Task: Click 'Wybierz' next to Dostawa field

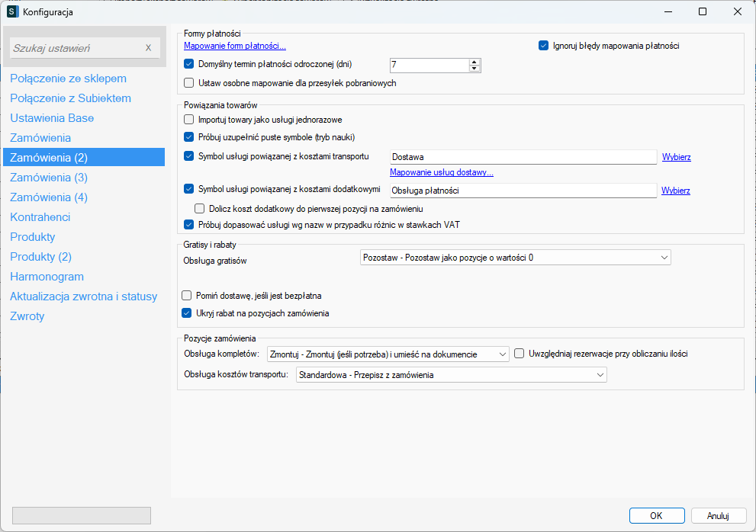Action: [676, 157]
